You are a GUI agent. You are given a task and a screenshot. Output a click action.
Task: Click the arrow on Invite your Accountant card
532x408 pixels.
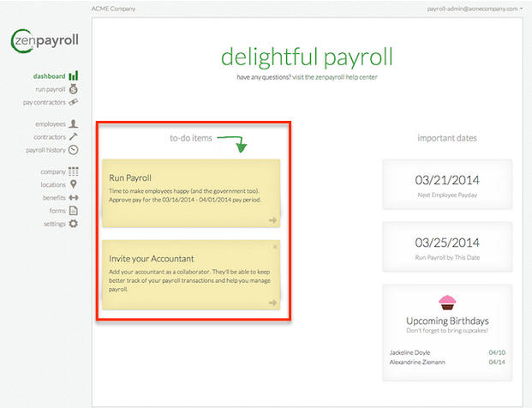[272, 303]
